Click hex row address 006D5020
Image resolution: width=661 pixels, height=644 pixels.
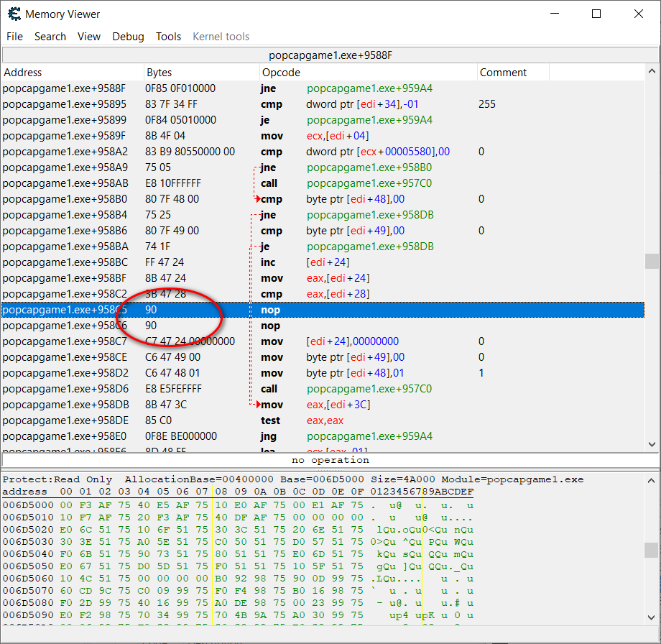(28, 530)
